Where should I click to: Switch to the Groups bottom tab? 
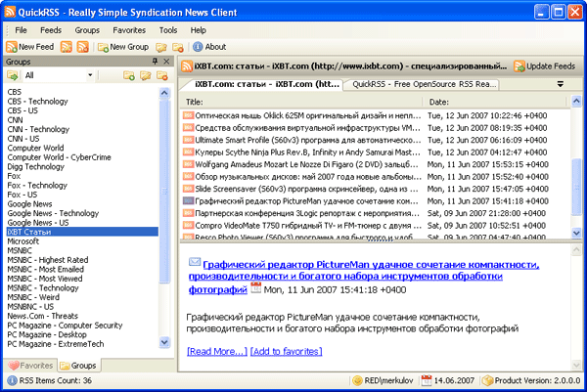coord(78,366)
